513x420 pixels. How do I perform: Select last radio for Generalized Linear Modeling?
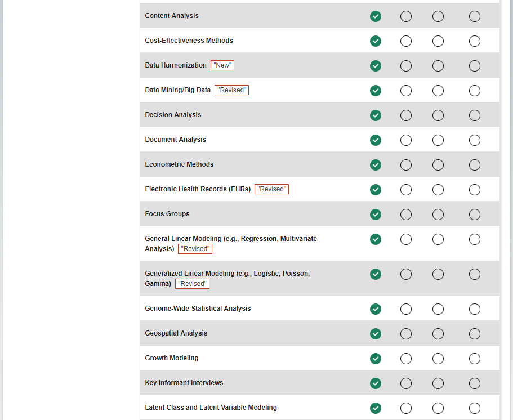pyautogui.click(x=475, y=274)
